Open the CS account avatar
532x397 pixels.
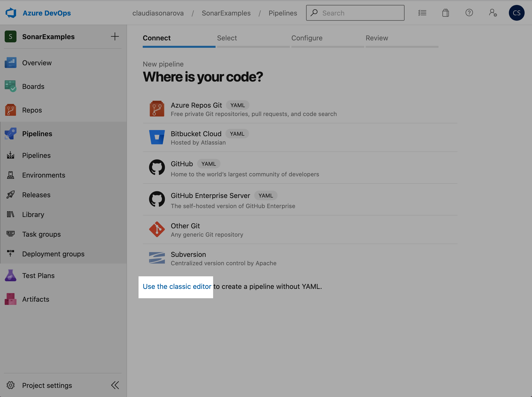coord(516,13)
